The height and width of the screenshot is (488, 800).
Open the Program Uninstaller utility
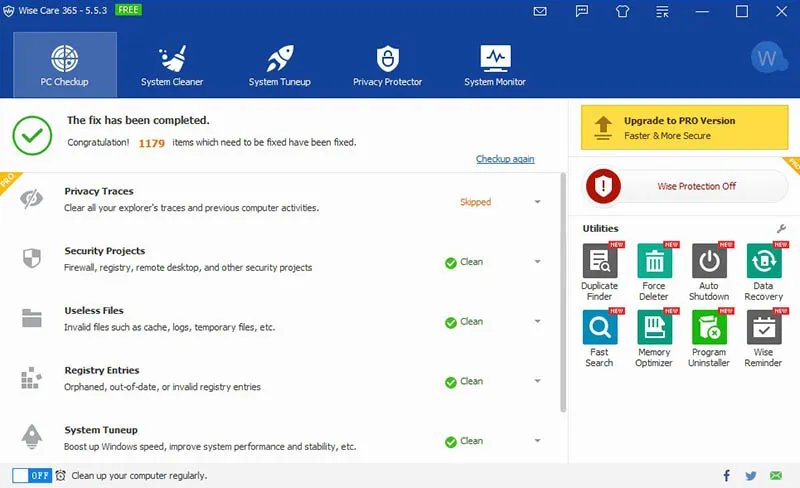pos(709,328)
